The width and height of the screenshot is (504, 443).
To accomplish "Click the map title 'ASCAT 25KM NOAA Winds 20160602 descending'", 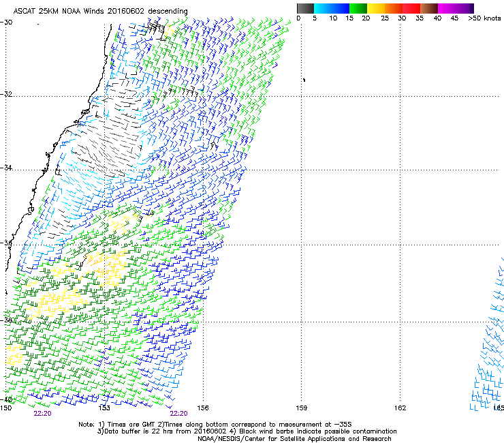I will [100, 12].
